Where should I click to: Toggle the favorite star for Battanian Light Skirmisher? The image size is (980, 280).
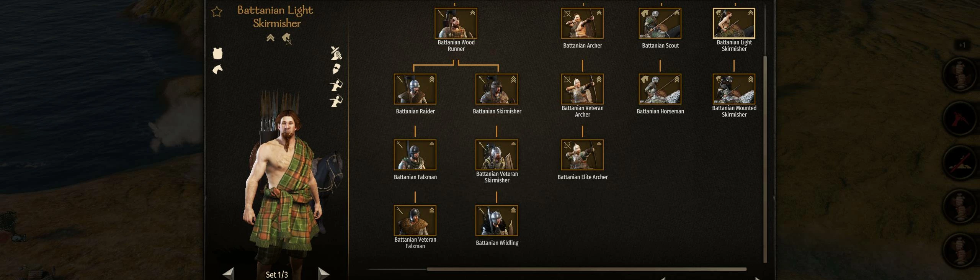tap(217, 12)
